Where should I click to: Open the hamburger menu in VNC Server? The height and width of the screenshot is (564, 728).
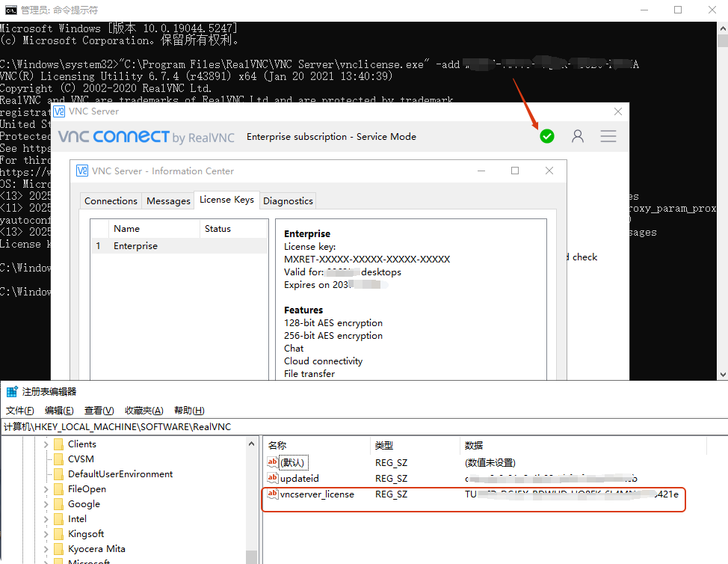tap(608, 136)
